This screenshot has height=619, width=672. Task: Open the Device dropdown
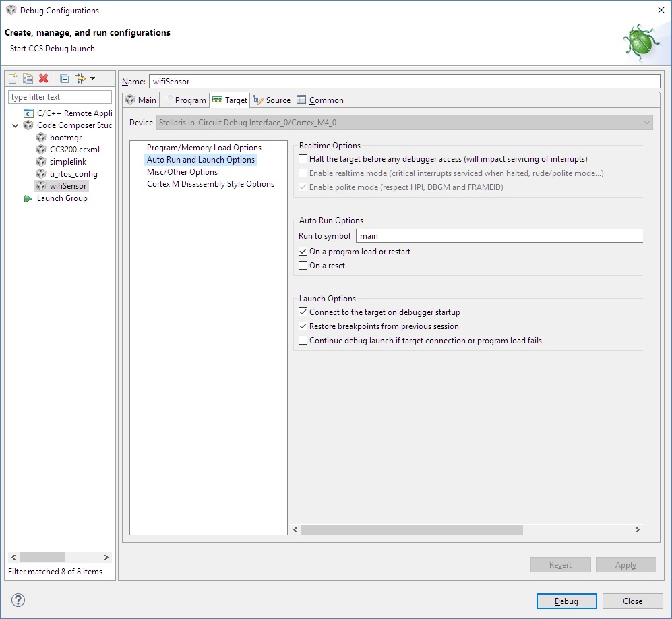(404, 123)
